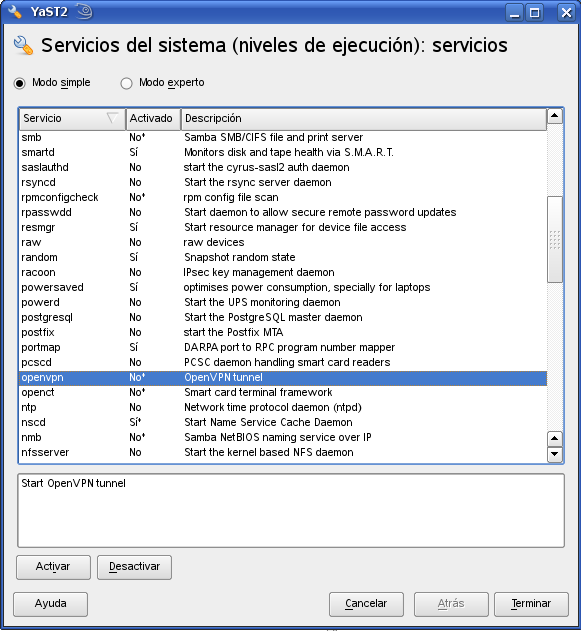Select the postgresql service row
581x631 pixels.
pos(283,318)
